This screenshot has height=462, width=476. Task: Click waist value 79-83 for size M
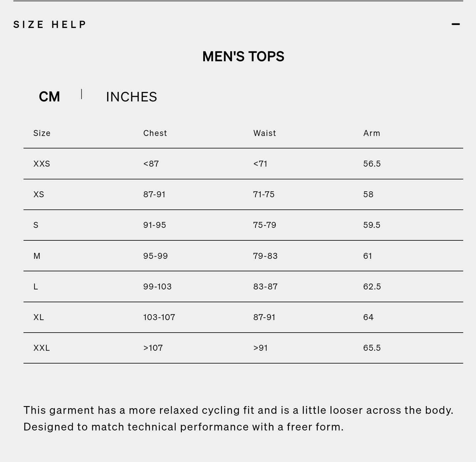265,256
